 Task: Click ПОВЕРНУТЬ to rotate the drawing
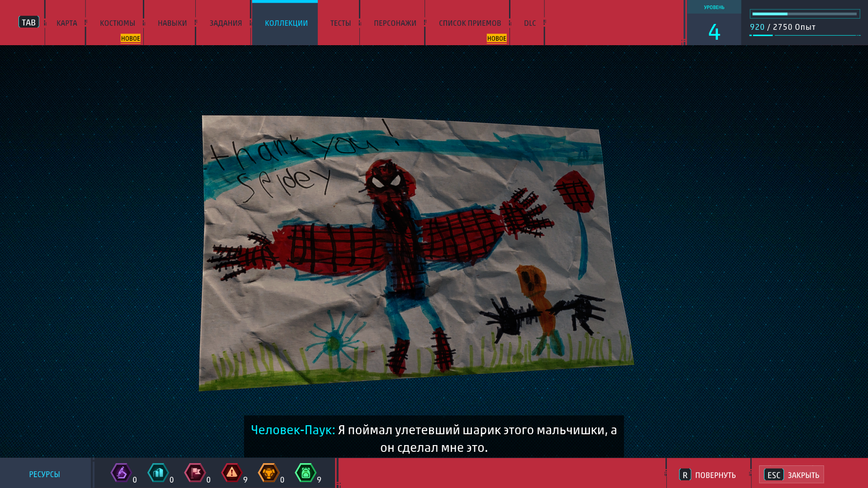pos(715,475)
